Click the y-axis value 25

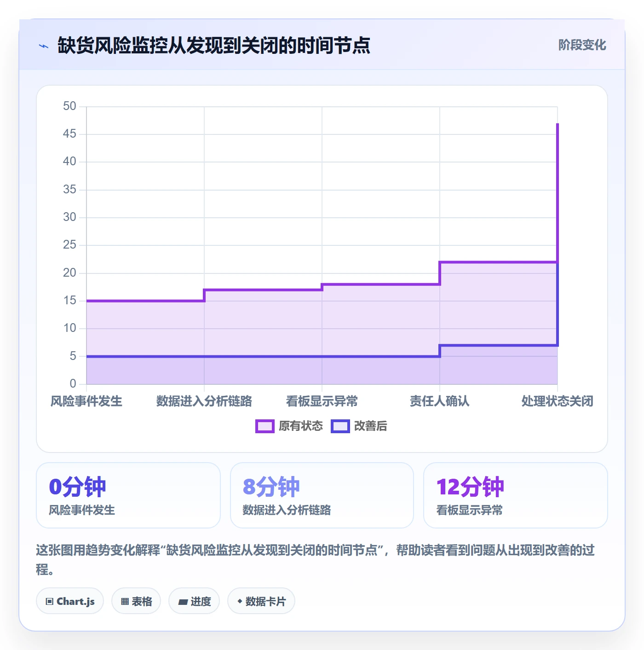coord(69,245)
